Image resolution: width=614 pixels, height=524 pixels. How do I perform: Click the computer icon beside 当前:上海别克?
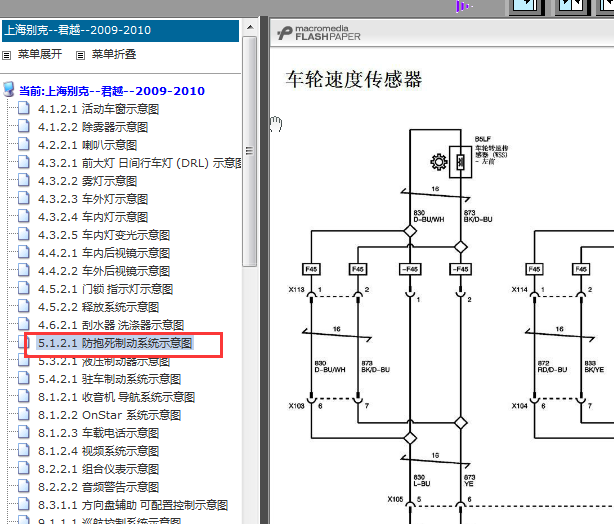[x=9, y=90]
